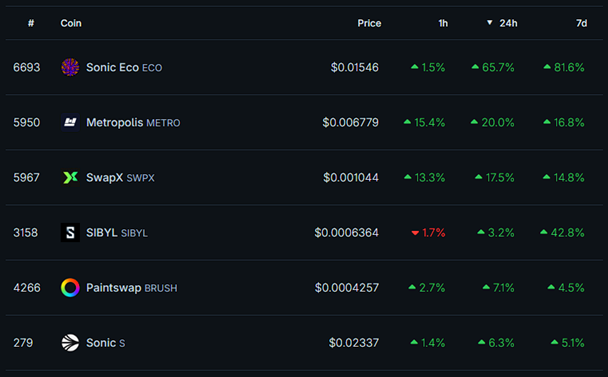Viewport: 608px width, 377px height.
Task: Click rank number 279
Action: pyautogui.click(x=23, y=343)
